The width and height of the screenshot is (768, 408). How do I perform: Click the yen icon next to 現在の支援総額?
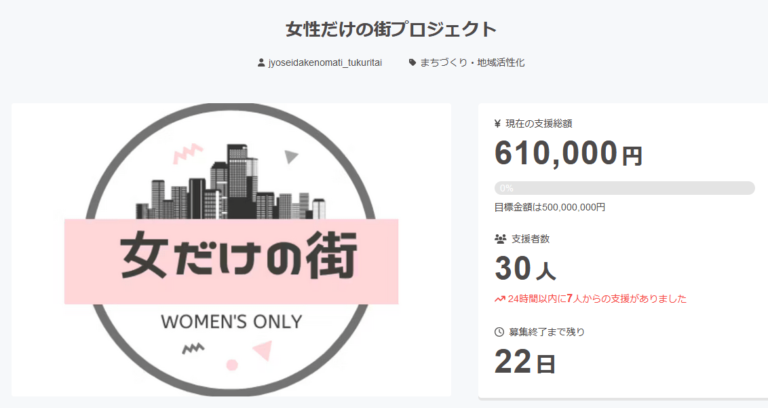[498, 124]
